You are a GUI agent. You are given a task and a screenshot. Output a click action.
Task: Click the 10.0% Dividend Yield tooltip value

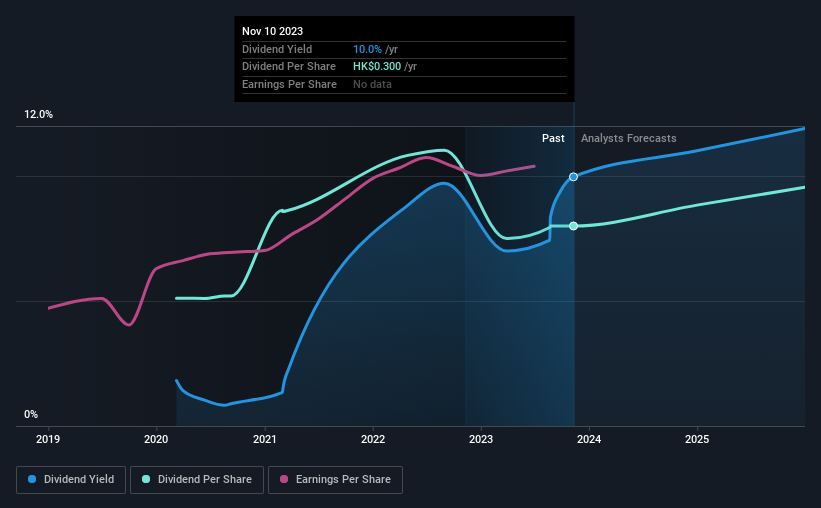367,49
